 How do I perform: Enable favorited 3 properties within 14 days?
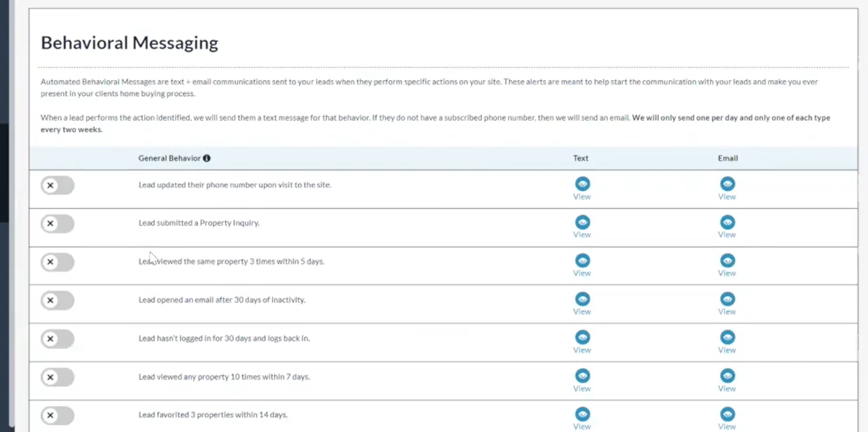58,415
